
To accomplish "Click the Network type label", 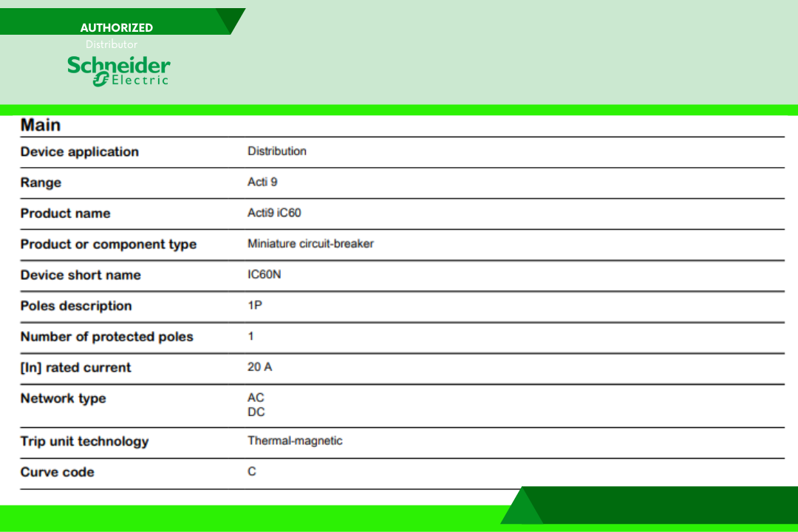I will (63, 398).
